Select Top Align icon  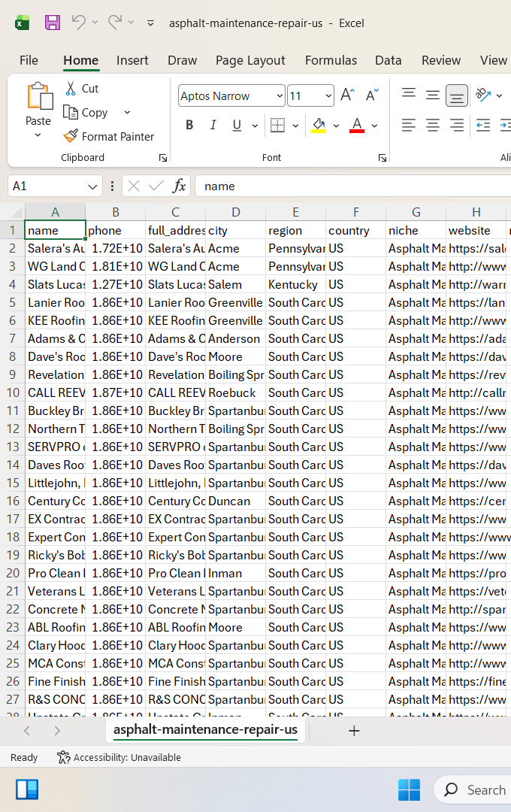tap(409, 94)
